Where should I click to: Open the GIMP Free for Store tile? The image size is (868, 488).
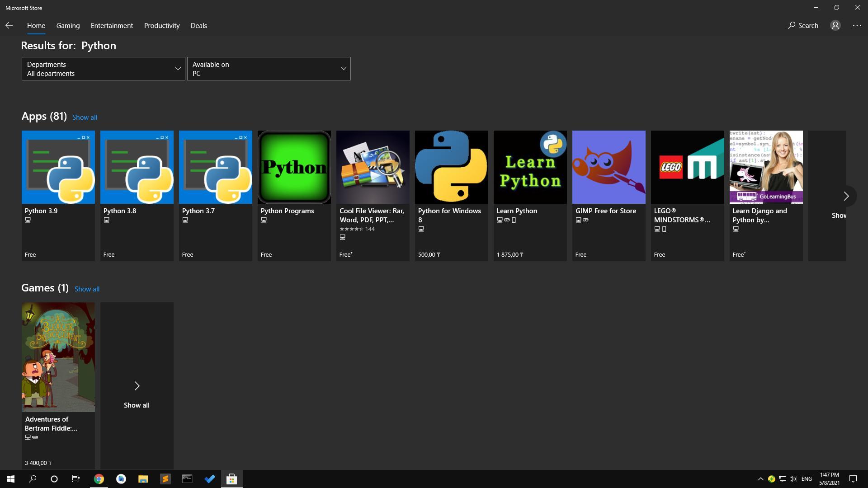[609, 195]
